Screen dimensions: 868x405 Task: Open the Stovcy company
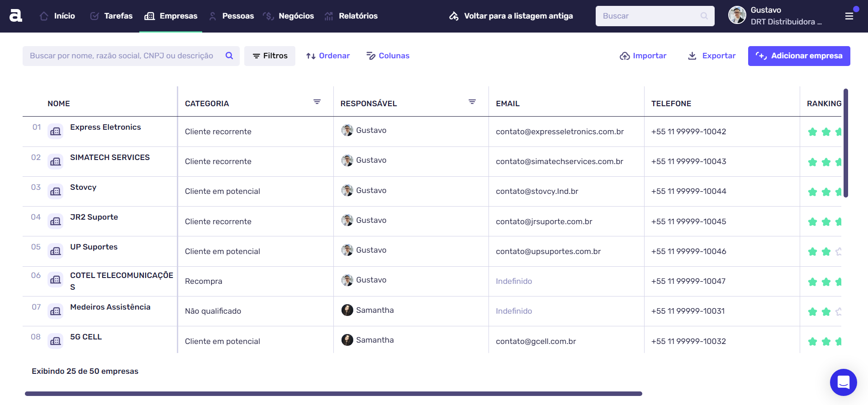(83, 187)
